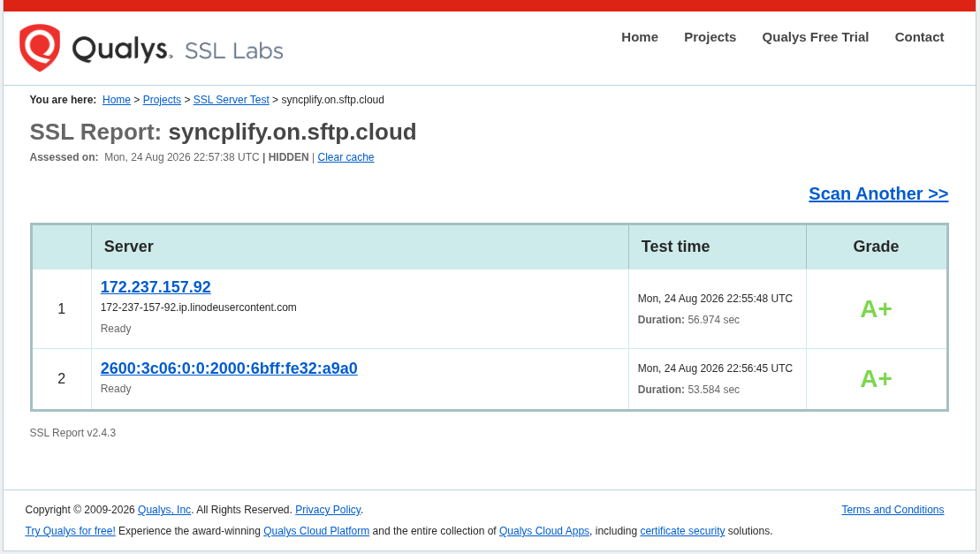The image size is (980, 554).
Task: Click Duration: 56.974 sec text
Action: (688, 320)
